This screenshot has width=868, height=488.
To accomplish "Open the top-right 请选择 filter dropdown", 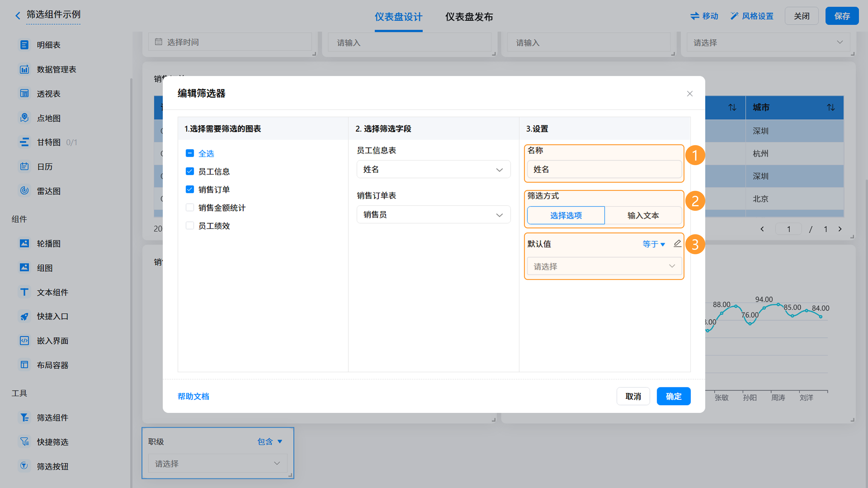I will click(768, 43).
